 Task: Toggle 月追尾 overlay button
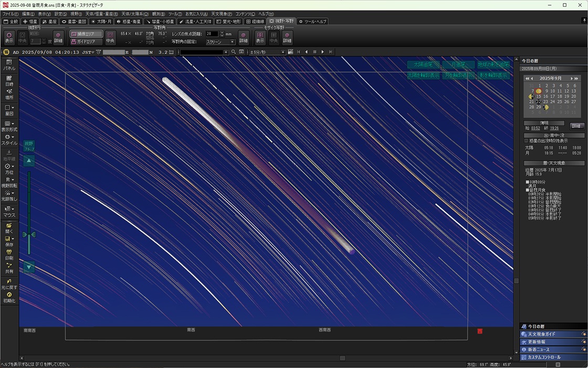(x=458, y=65)
